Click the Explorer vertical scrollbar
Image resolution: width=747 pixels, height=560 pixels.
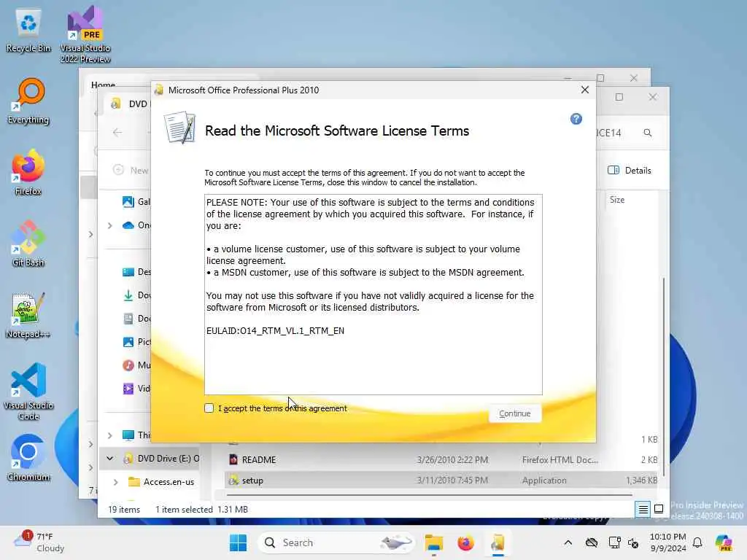(664, 376)
